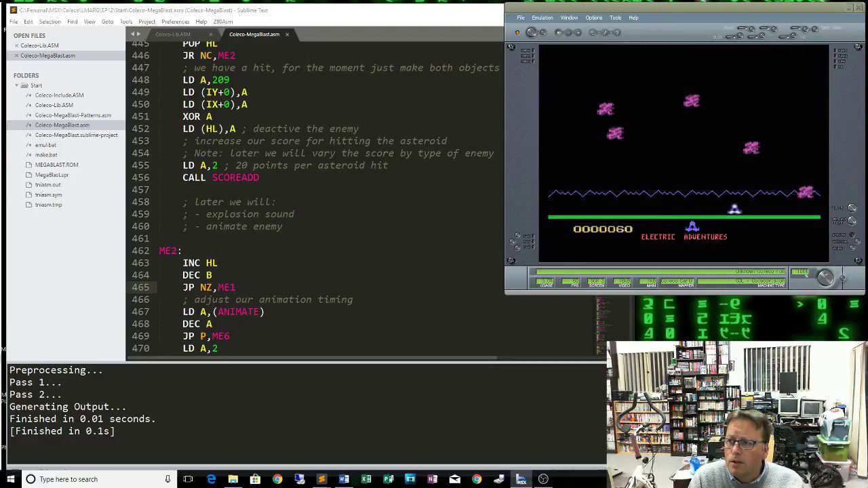Open the emulator File menu
The height and width of the screenshot is (488, 868).
[x=521, y=18]
